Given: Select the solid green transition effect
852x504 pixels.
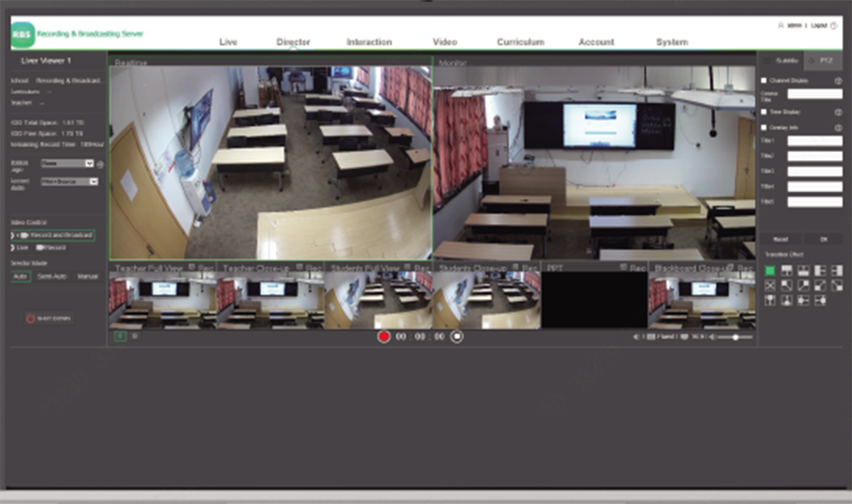Looking at the screenshot, I should click(770, 271).
